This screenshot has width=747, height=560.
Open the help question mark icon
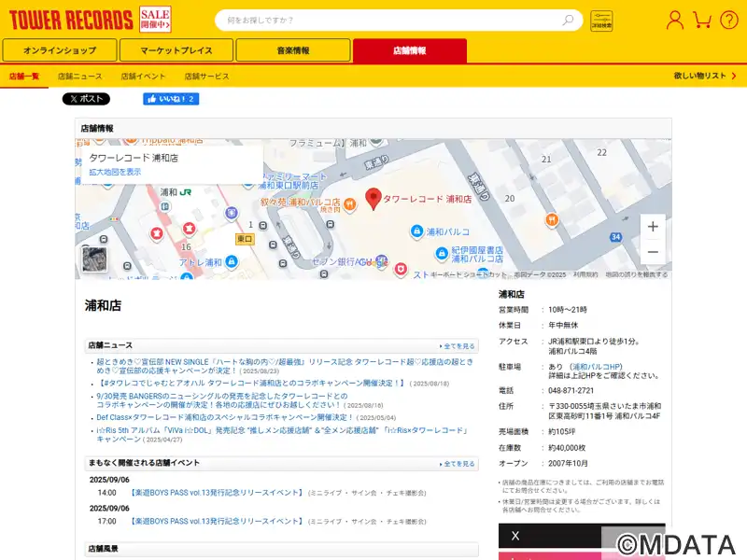tap(729, 20)
